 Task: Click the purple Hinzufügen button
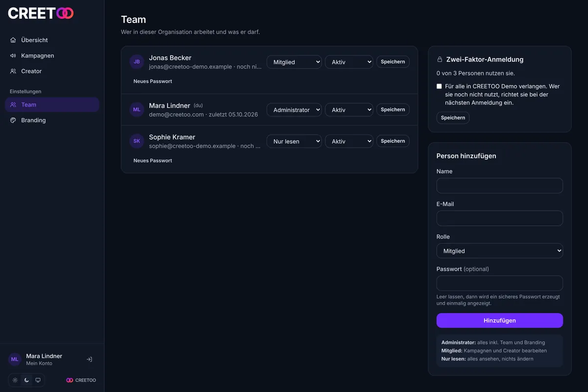point(499,320)
